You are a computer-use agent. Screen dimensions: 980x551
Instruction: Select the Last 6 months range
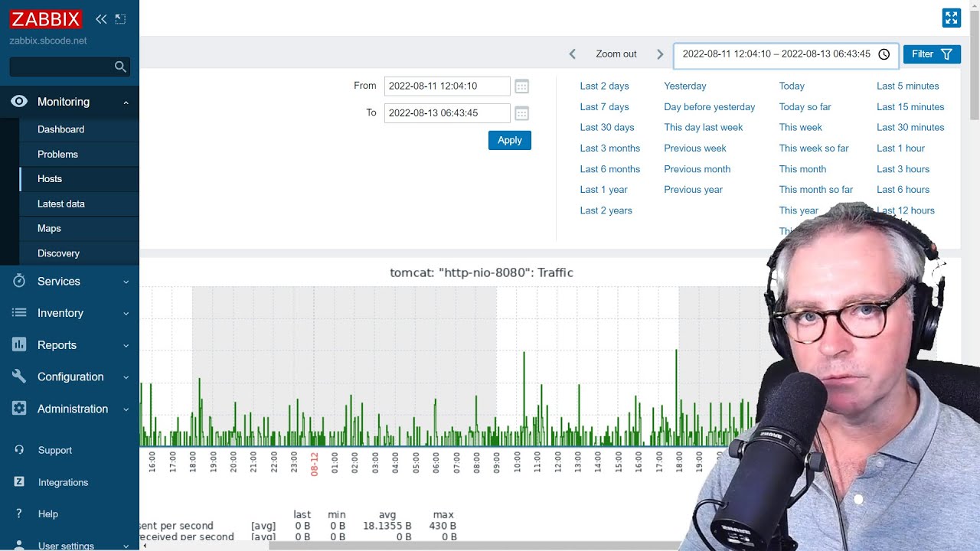coord(610,168)
